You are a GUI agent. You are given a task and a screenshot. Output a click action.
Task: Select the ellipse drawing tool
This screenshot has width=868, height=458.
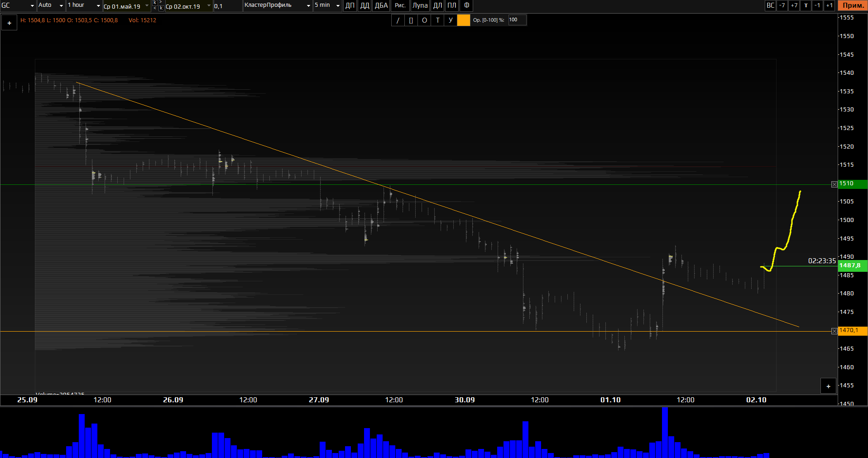tap(424, 20)
